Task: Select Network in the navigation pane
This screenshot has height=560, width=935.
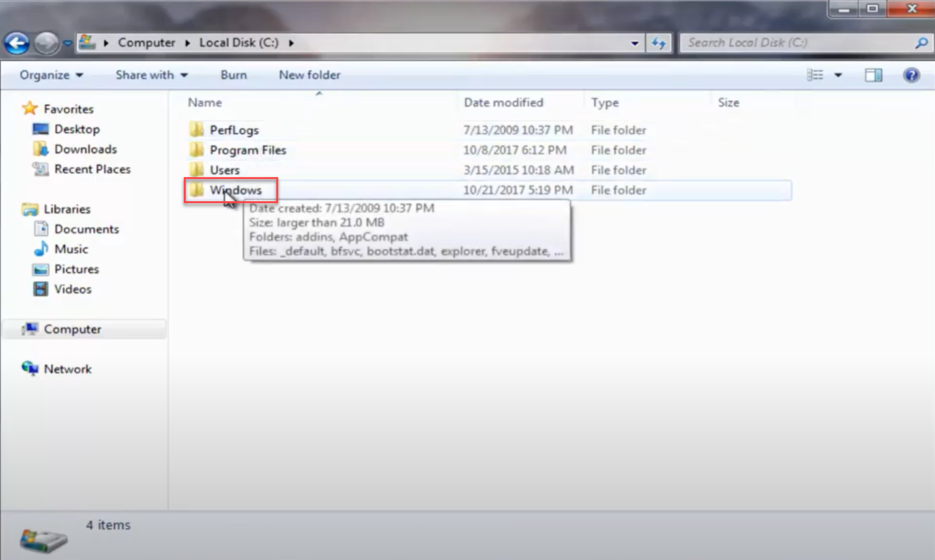Action: [x=68, y=369]
